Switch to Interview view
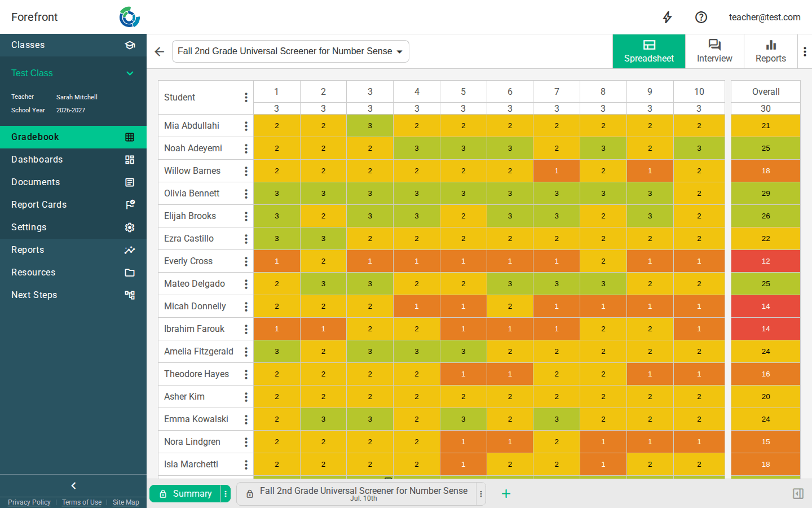This screenshot has width=812, height=508. [x=714, y=51]
